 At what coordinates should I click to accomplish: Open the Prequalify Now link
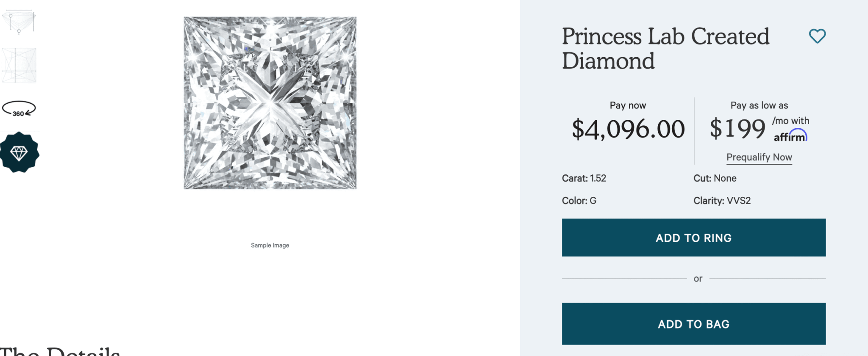759,157
